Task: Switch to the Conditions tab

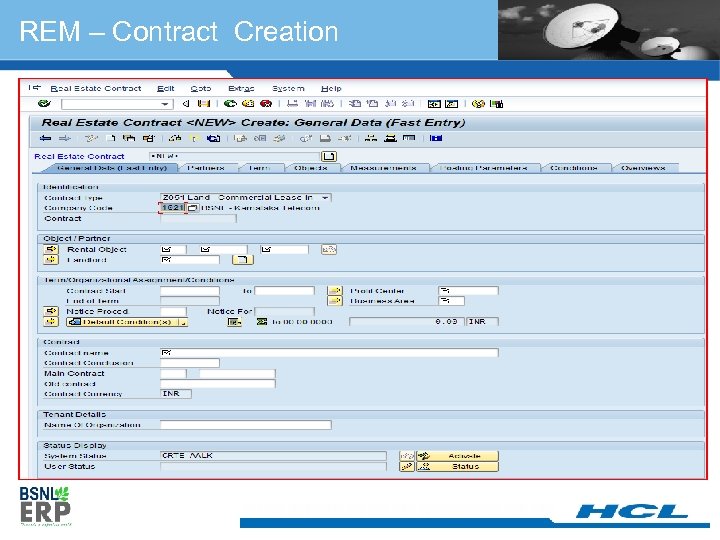Action: pos(574,168)
